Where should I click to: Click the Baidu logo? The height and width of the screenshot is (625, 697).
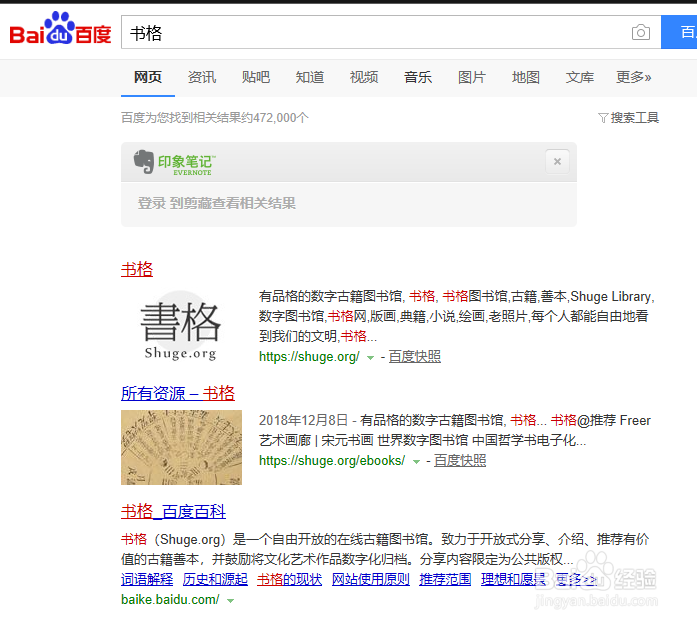coord(60,28)
